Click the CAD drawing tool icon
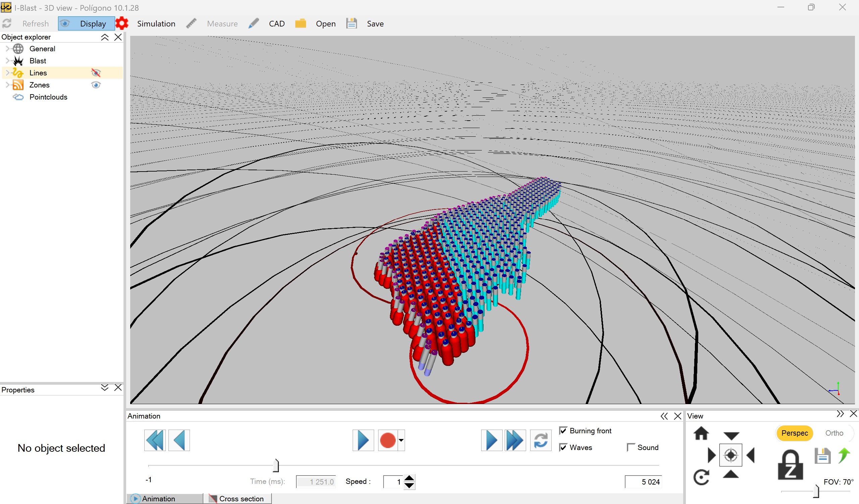The width and height of the screenshot is (859, 504). 254,23
